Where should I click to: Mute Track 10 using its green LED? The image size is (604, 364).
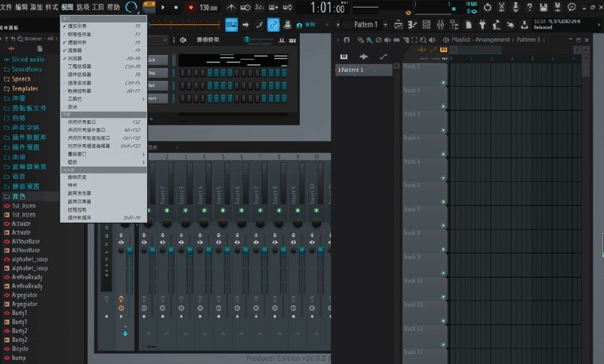tap(443, 297)
